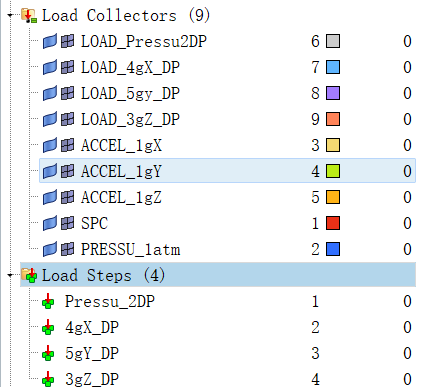Screen dimensions: 423x387
Task: Click ID value 2 in the 4gX_DP row
Action: 315,327
